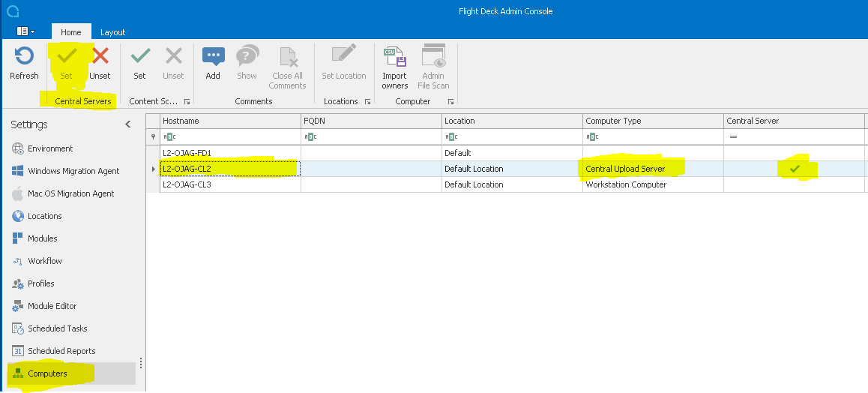Click Hostname filter field
This screenshot has width=868, height=393.
[230, 136]
